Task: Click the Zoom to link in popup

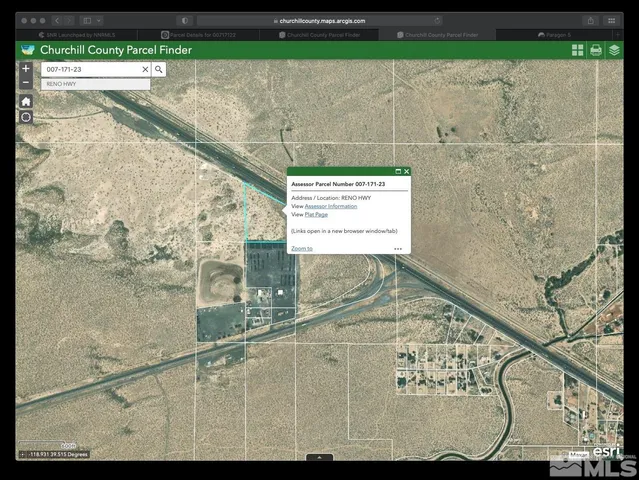Action: coord(301,248)
